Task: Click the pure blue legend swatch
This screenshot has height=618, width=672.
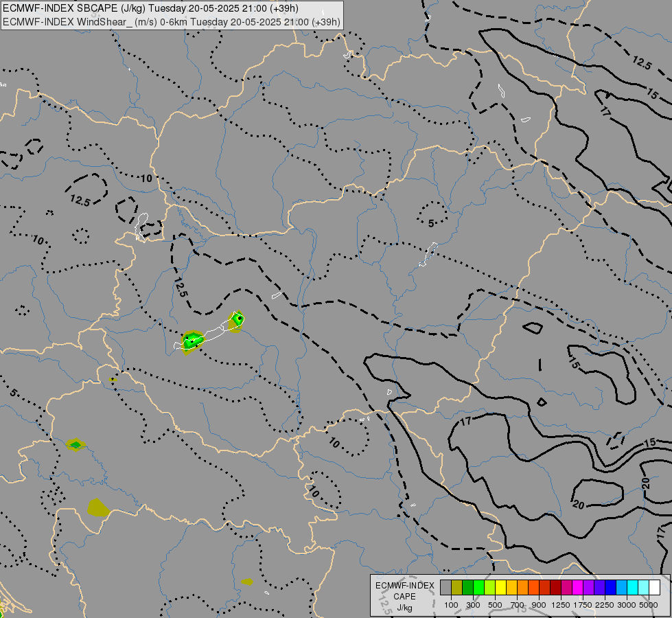Action: tap(610, 587)
